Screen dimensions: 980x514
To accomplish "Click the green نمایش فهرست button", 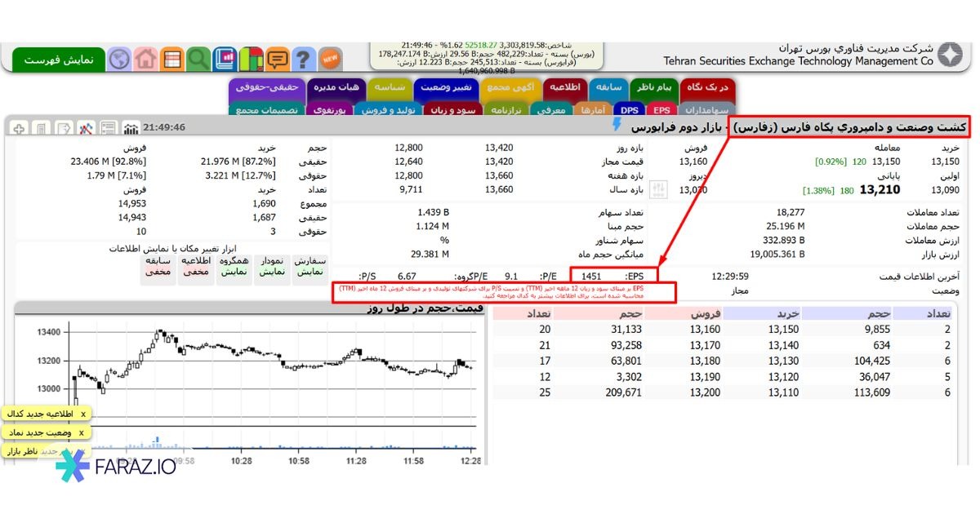I will 58,60.
